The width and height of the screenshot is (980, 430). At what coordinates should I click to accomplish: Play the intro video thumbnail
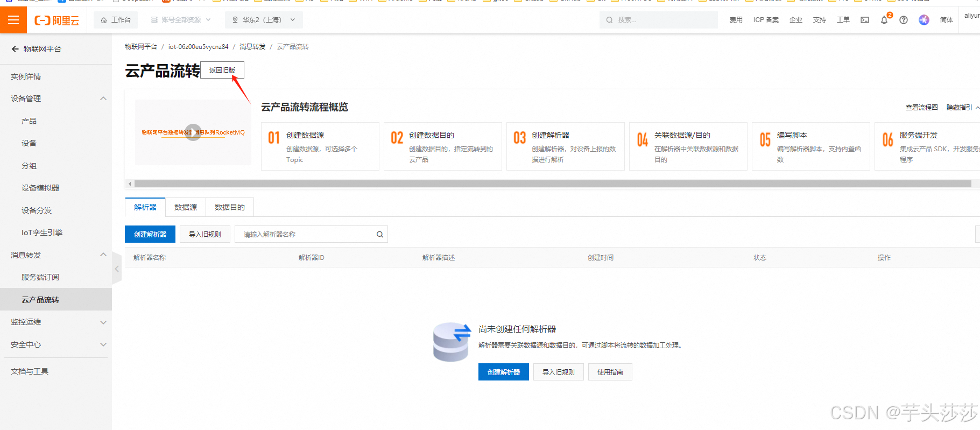193,132
